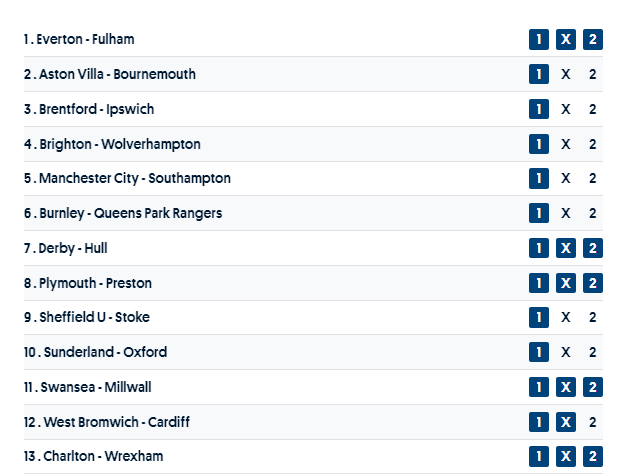
Task: Deselect home win 1 for Everton - Fulham
Action: tap(539, 40)
